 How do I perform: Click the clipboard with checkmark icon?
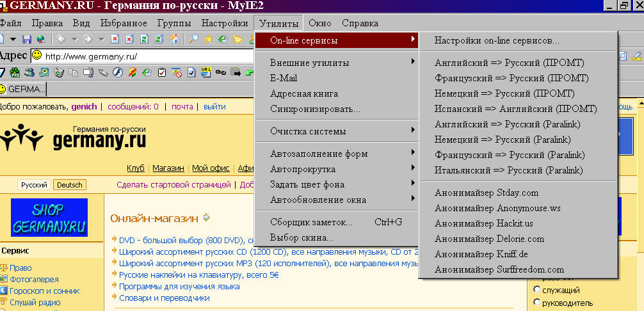coord(162,72)
